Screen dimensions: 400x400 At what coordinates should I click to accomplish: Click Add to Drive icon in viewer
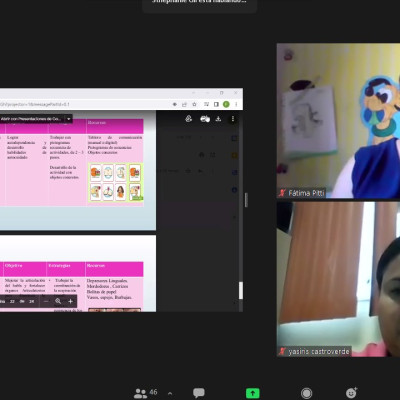[x=189, y=119]
